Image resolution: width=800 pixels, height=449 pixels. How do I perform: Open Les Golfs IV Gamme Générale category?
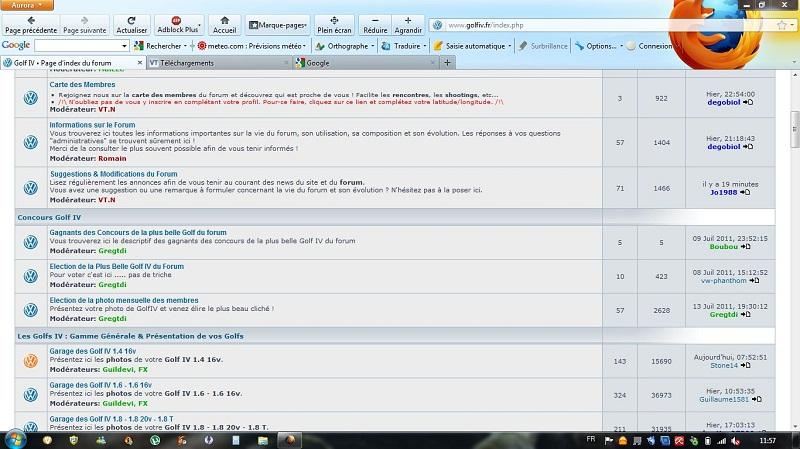(130, 336)
